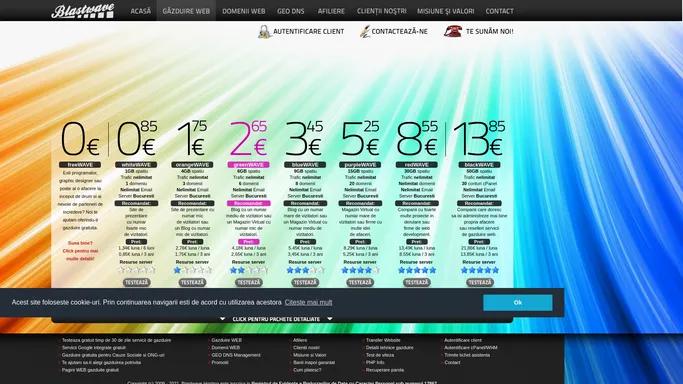Click the star rating under blueWAVE
683x384 pixels.
pos(305,270)
